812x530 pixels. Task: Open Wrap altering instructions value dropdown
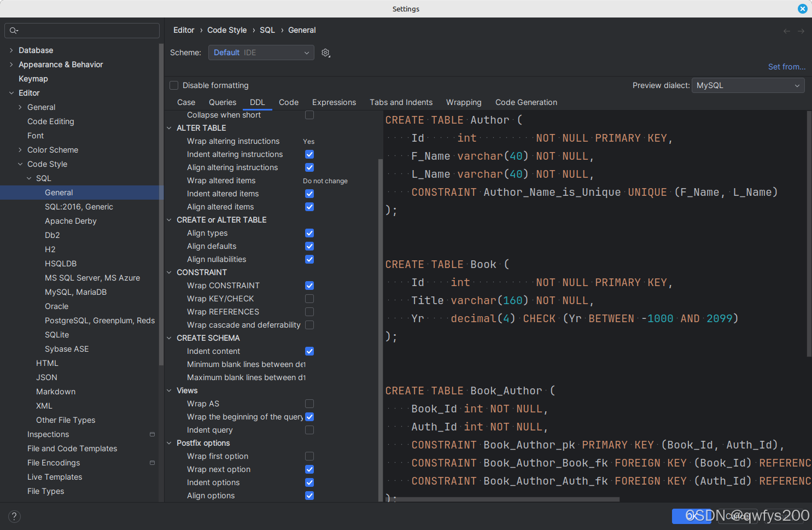click(x=309, y=142)
